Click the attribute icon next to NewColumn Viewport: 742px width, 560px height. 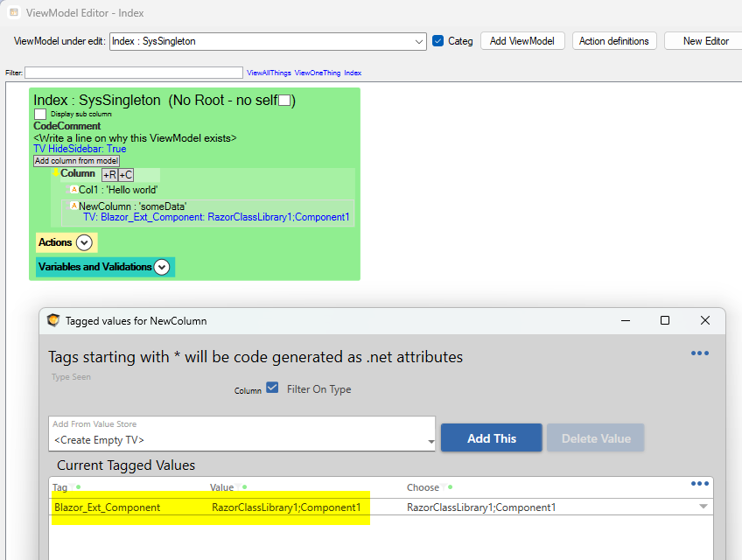tap(73, 206)
